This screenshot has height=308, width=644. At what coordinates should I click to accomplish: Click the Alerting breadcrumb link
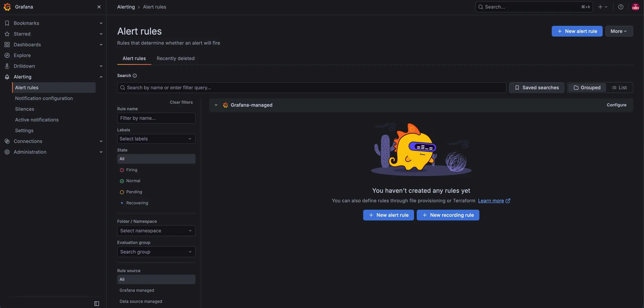click(x=126, y=7)
